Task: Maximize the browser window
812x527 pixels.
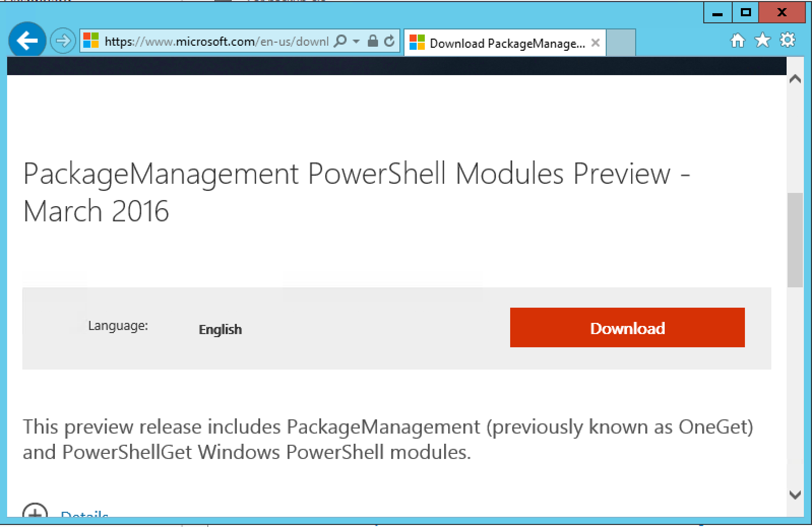Action: (745, 13)
